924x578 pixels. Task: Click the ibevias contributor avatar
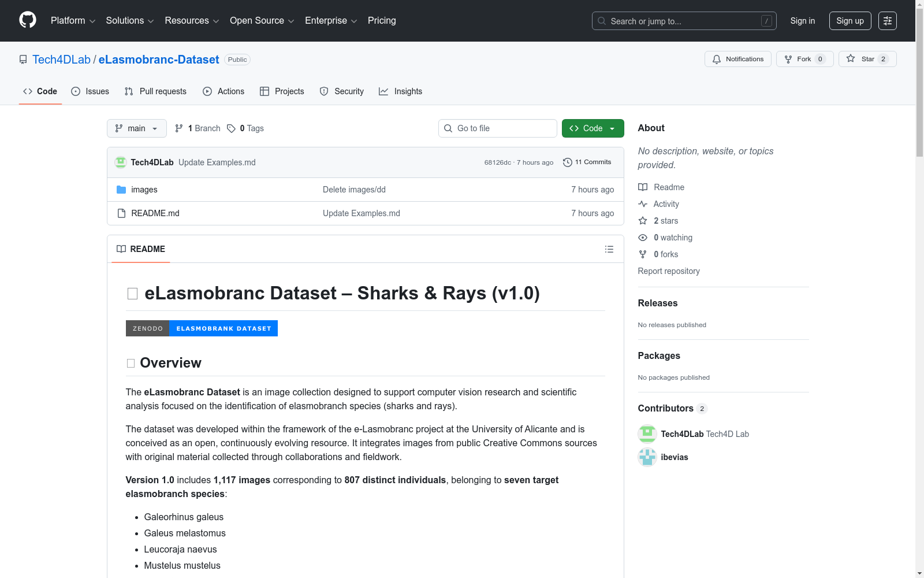point(647,457)
